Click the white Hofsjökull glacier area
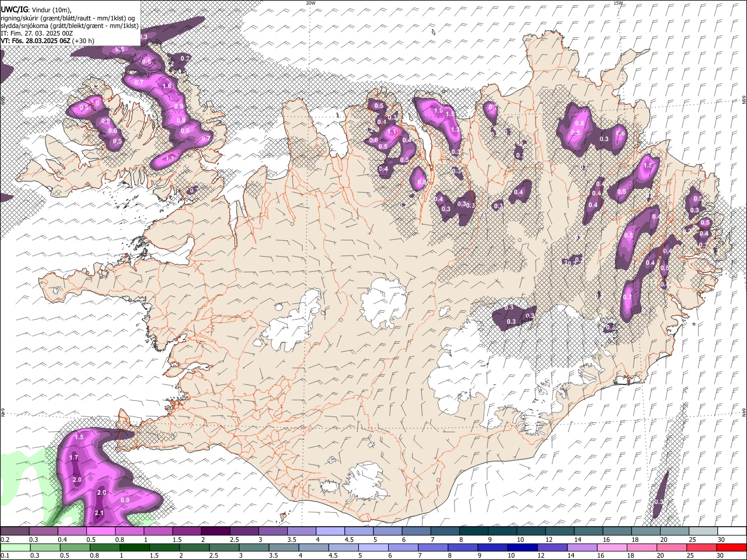Image resolution: width=747 pixels, height=560 pixels. coord(383,302)
